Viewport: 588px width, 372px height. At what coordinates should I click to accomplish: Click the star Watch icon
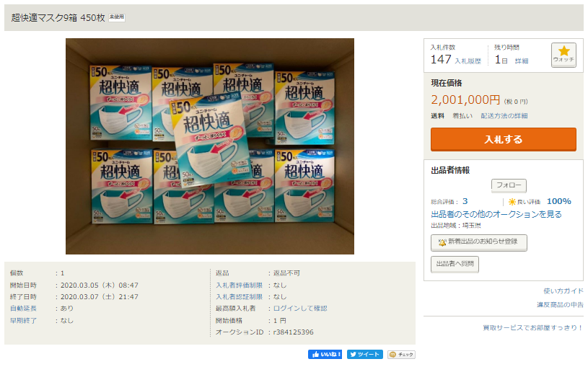click(563, 54)
